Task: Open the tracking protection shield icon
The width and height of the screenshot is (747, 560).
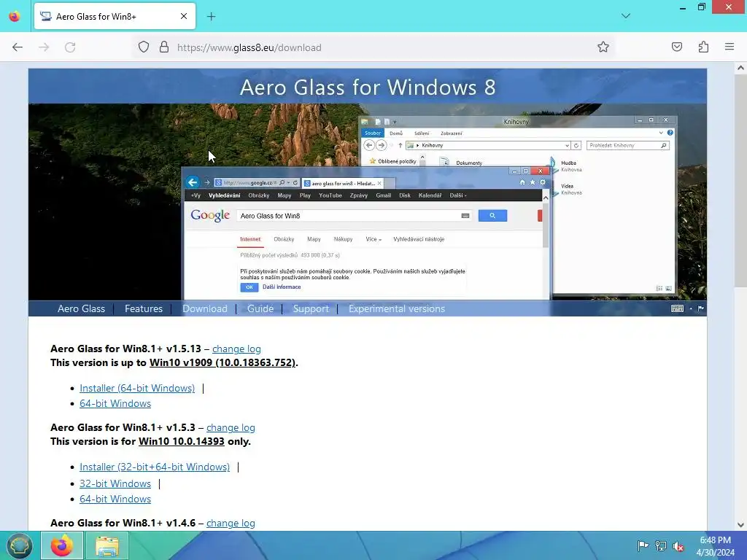Action: pos(144,47)
